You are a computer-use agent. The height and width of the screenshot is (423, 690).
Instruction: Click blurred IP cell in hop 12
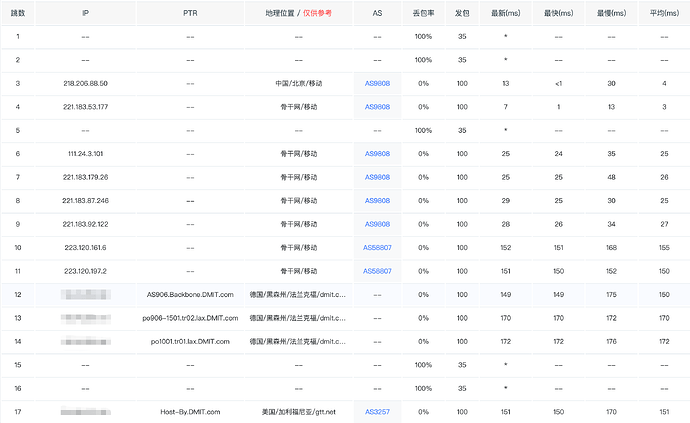tap(85, 294)
